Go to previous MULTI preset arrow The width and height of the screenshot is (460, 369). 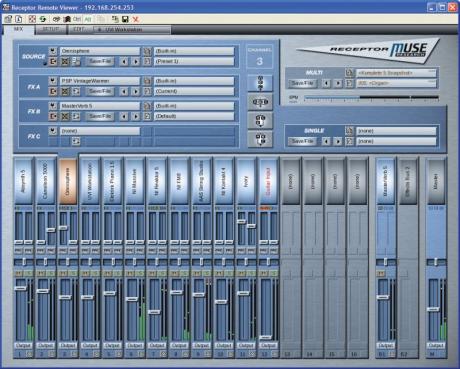click(326, 83)
